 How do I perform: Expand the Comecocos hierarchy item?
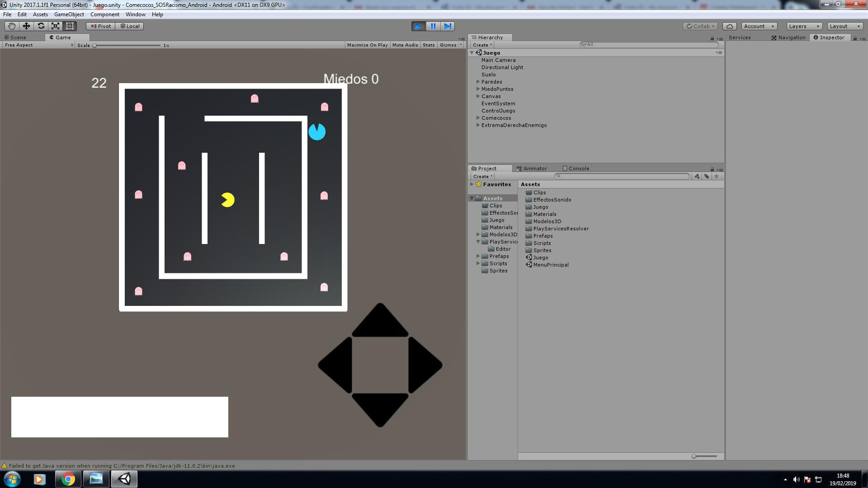(x=478, y=118)
